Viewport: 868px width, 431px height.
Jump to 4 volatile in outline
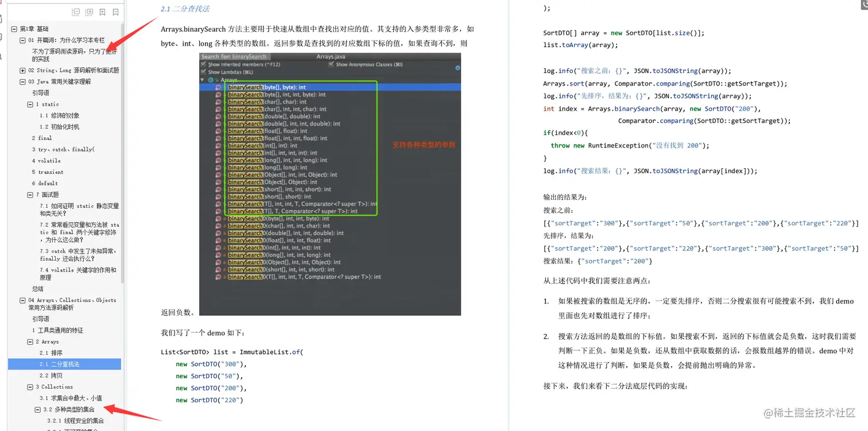(46, 161)
